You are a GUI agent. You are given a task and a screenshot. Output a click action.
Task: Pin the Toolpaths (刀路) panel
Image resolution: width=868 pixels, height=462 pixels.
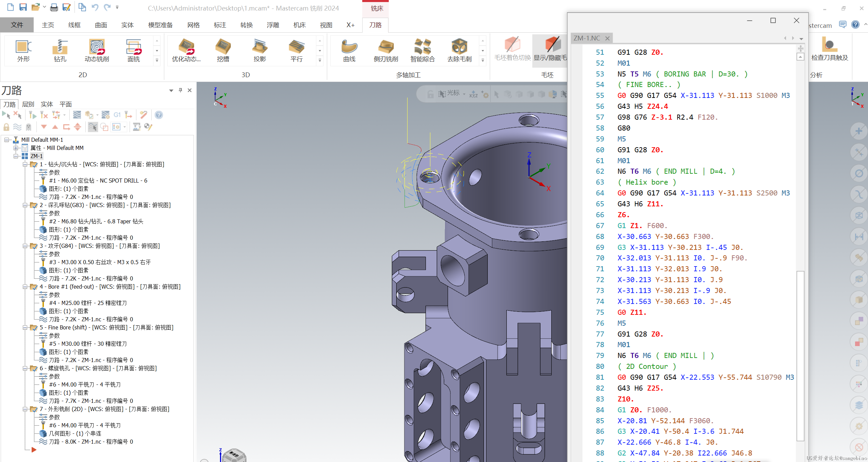(181, 90)
